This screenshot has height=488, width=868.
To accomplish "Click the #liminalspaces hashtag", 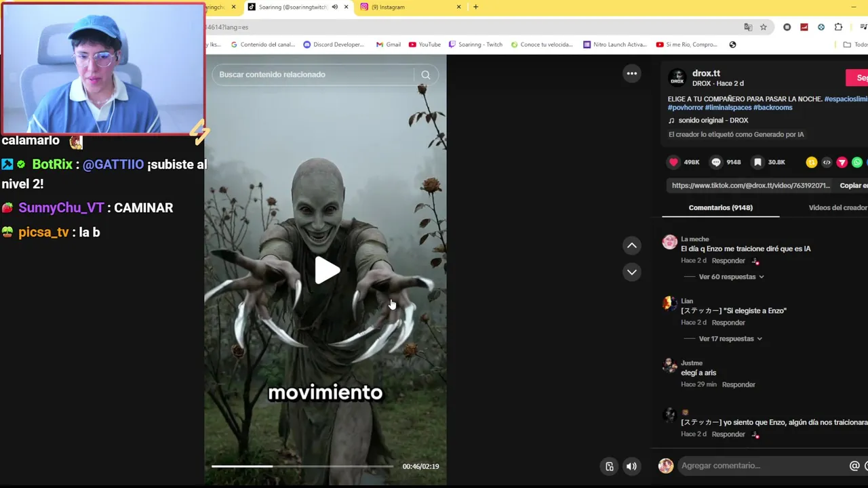I will coord(728,108).
